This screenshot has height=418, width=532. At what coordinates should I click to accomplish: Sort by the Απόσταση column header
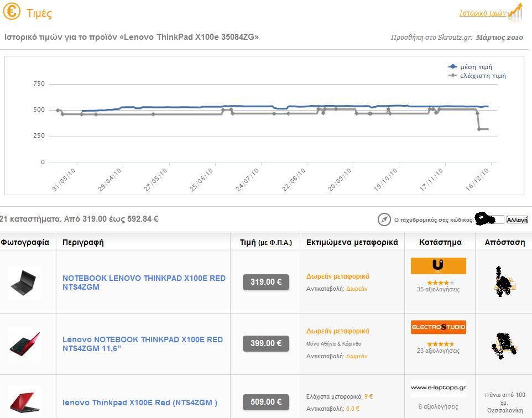tap(504, 242)
